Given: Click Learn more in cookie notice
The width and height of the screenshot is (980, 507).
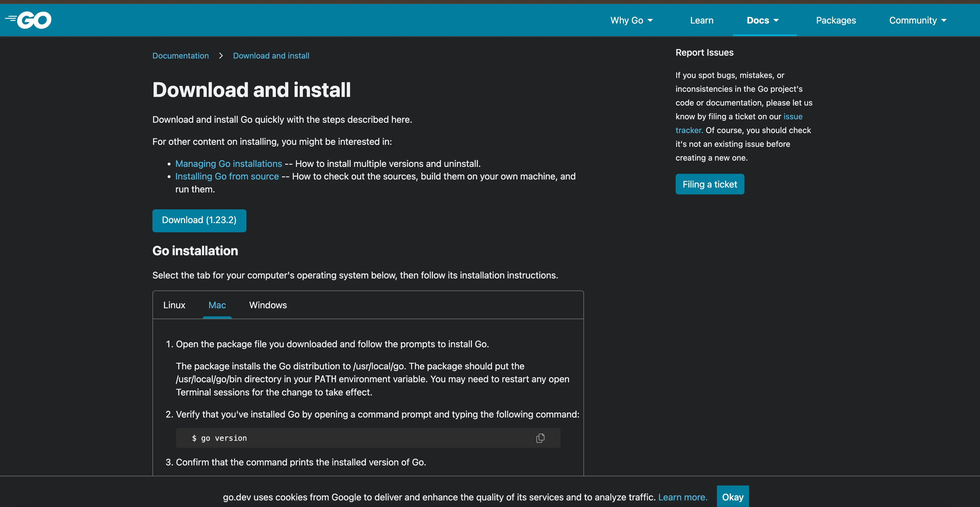Looking at the screenshot, I should [683, 497].
